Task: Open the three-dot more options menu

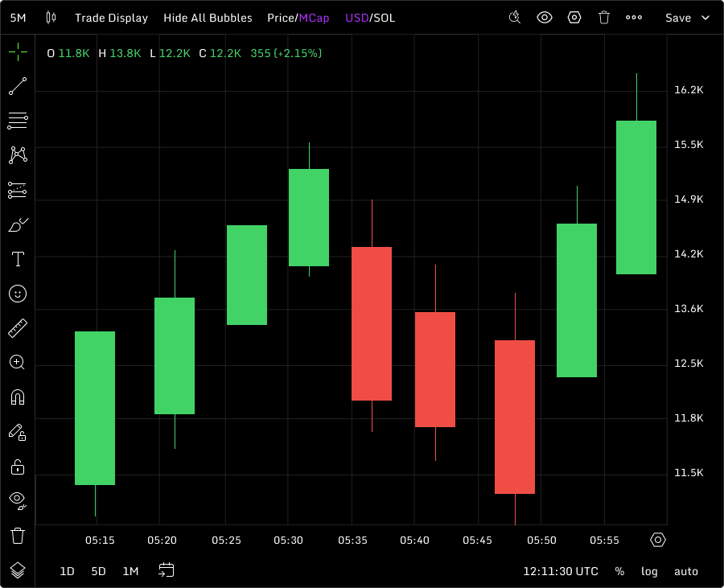Action: click(634, 18)
